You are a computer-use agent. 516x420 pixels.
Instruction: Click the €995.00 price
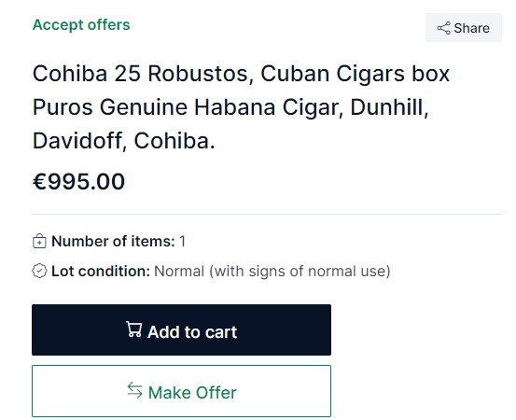(78, 181)
